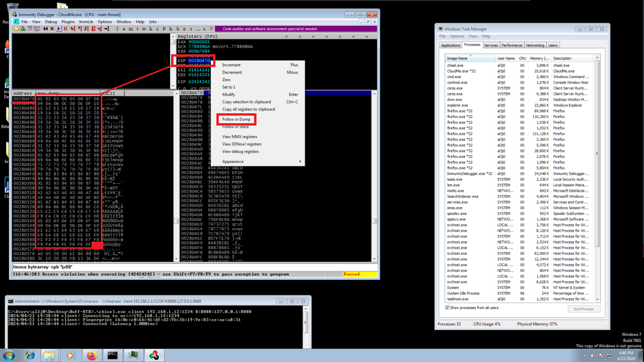The height and width of the screenshot is (362, 644).
Task: Open executable modules with 'e' button
Action: (x=124, y=29)
